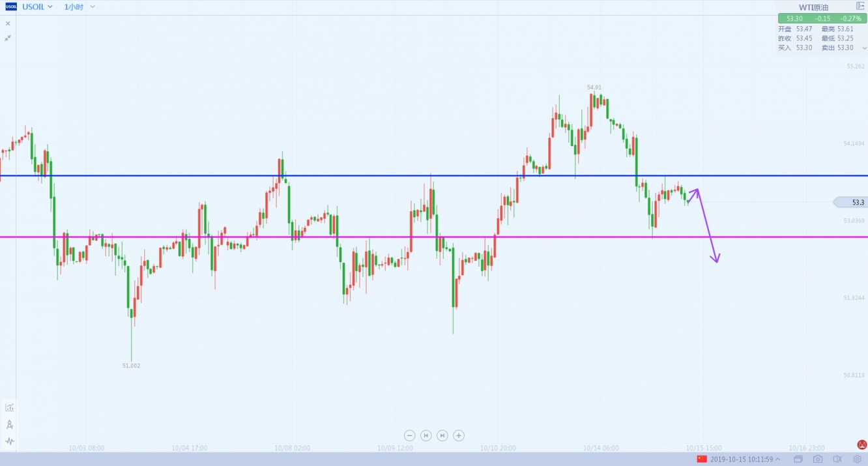The height and width of the screenshot is (466, 868).
Task: Expand the 1小时 timeframe dropdown
Action: [93, 7]
